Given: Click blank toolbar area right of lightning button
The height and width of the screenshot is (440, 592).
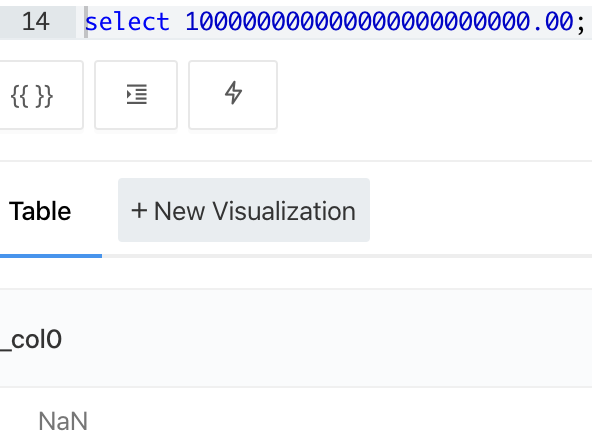Looking at the screenshot, I should [434, 95].
